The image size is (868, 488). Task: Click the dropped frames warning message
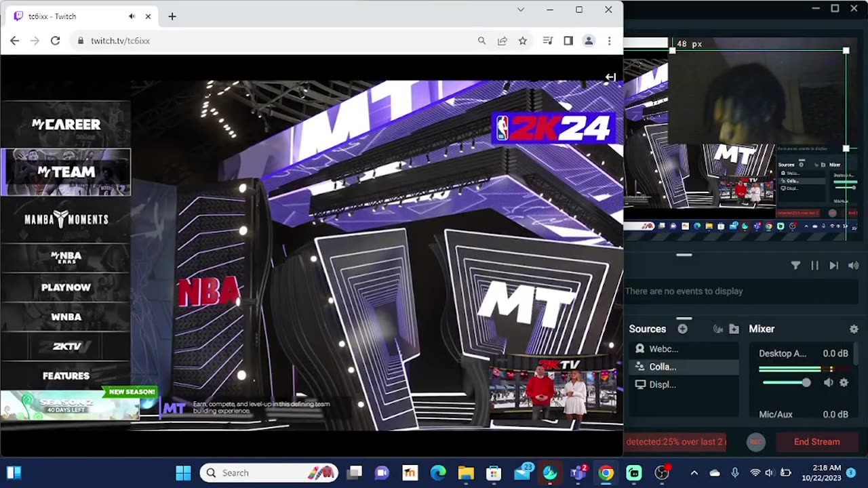click(675, 442)
